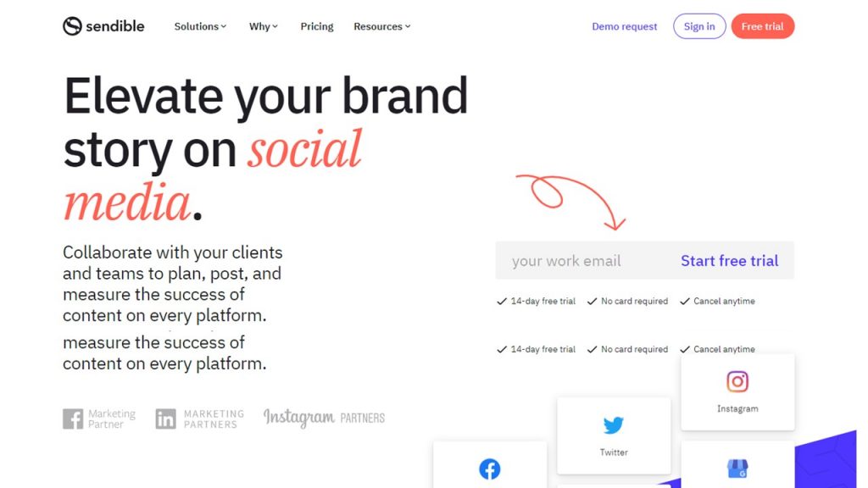Click the Facebook circle icon
868x488 pixels.
[489, 469]
